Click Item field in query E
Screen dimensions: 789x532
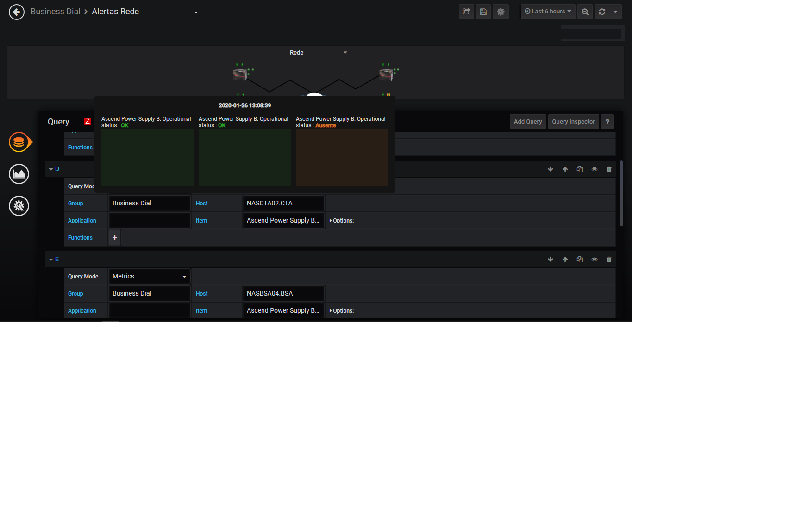click(x=283, y=311)
